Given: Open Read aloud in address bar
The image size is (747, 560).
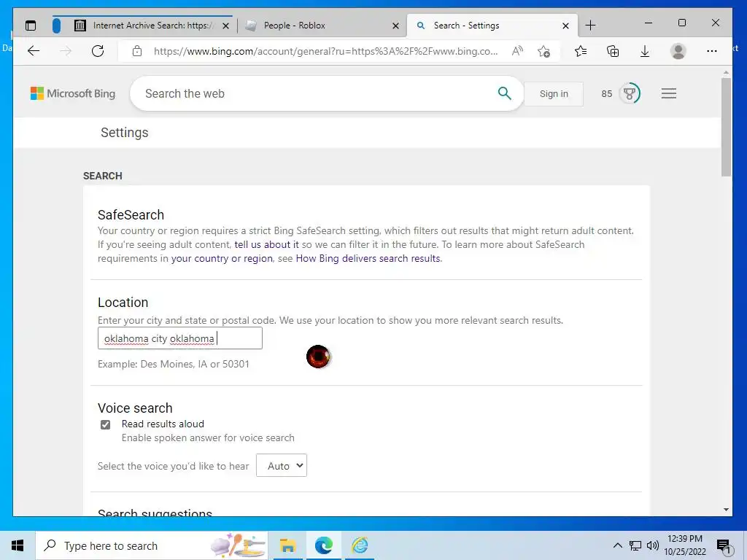Looking at the screenshot, I should (517, 51).
